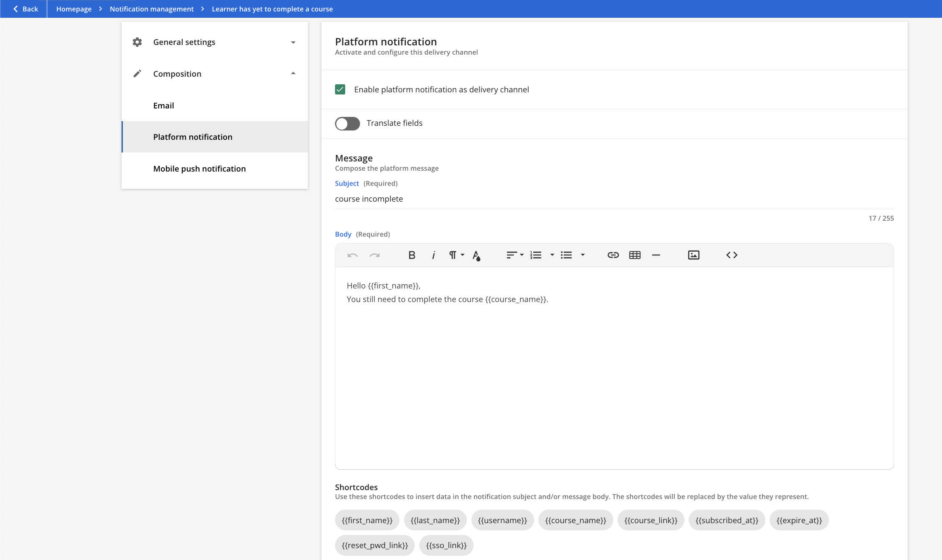942x560 pixels.
Task: Click the redo icon in editor toolbar
Action: [x=374, y=255]
